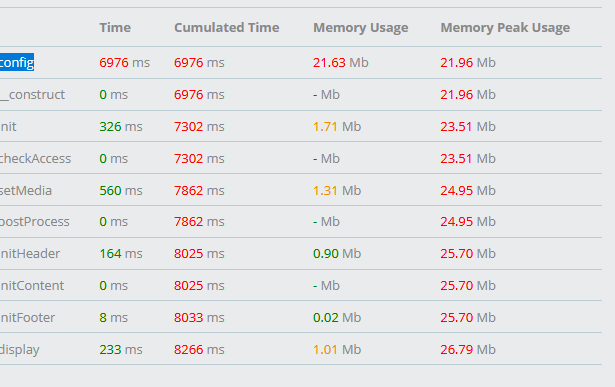Screen dimensions: 615x387
Task: Click the __construct row label
Action: click(x=33, y=94)
